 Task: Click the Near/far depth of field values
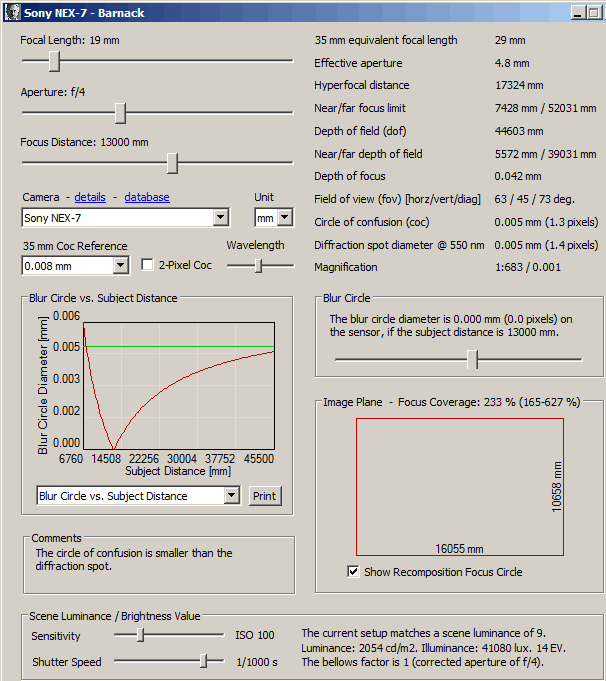tap(546, 154)
